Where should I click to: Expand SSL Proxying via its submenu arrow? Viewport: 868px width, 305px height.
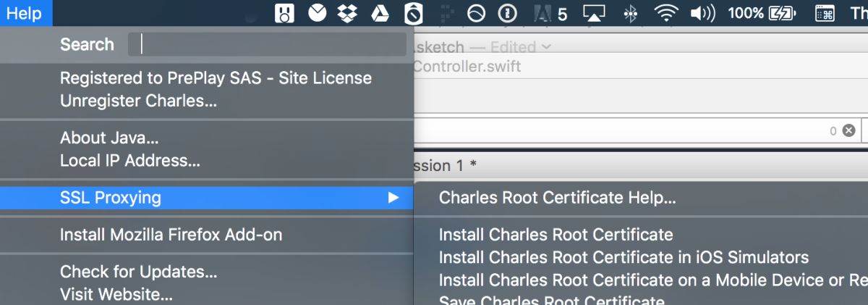[x=393, y=197]
